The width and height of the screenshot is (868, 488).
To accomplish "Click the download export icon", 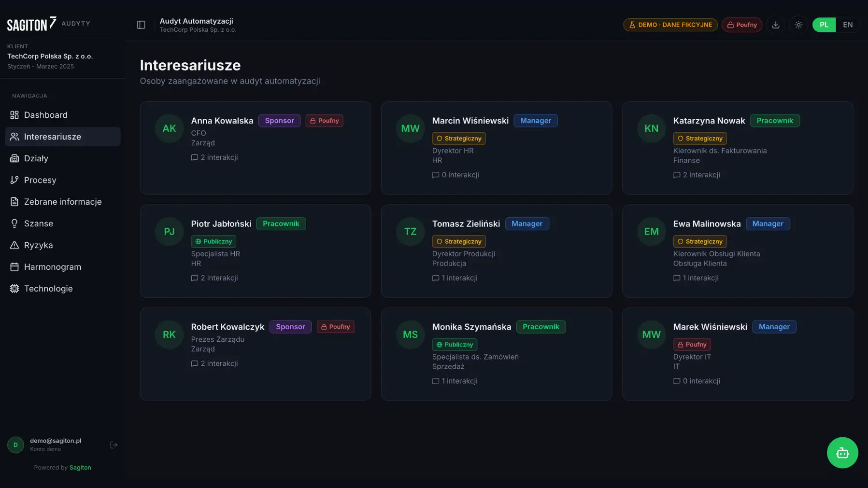I will (x=776, y=25).
